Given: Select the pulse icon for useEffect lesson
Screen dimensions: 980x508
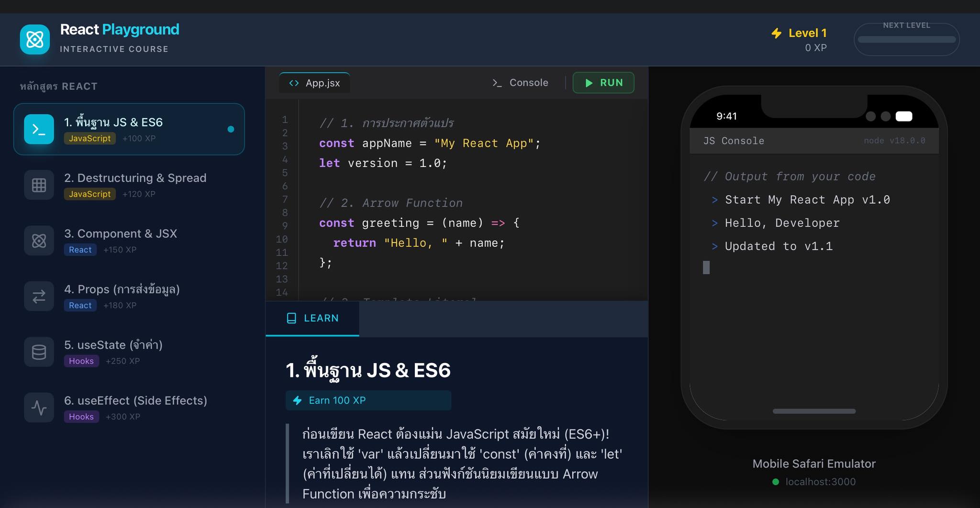Looking at the screenshot, I should (x=39, y=408).
